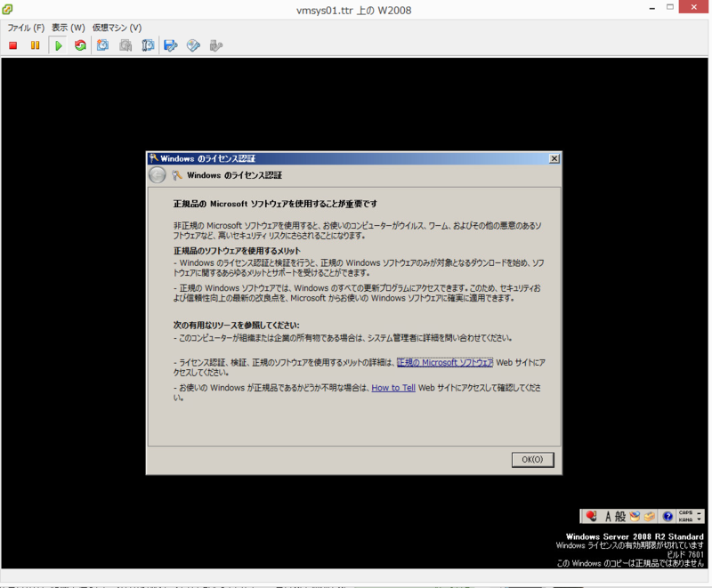Click the IME blue help icon
The width and height of the screenshot is (712, 588).
pyautogui.click(x=667, y=516)
